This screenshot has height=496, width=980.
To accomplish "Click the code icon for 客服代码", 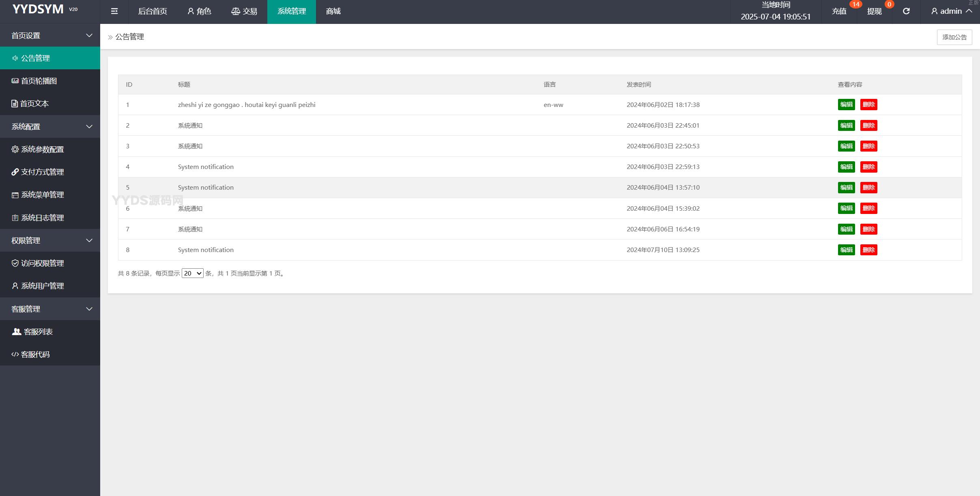I will 15,355.
